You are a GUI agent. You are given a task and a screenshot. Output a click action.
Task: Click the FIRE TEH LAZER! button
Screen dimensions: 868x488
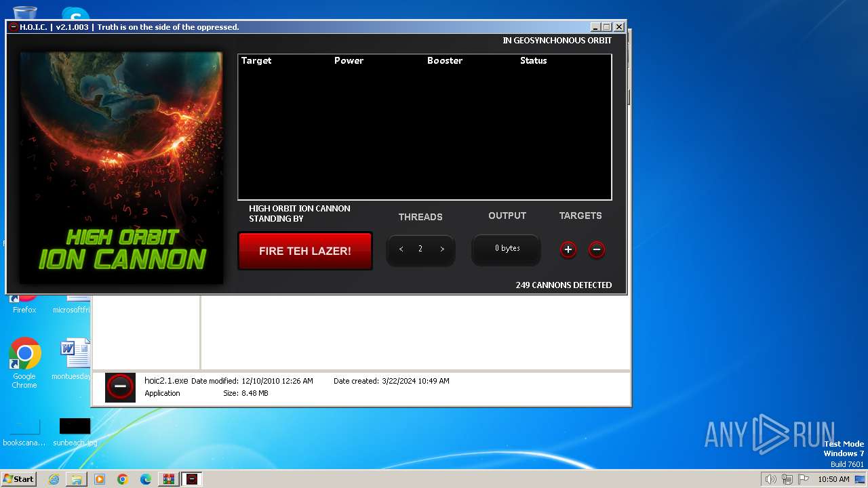click(305, 251)
